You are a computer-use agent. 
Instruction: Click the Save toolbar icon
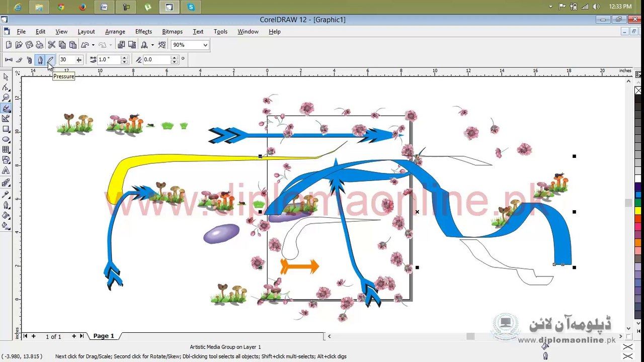point(29,45)
